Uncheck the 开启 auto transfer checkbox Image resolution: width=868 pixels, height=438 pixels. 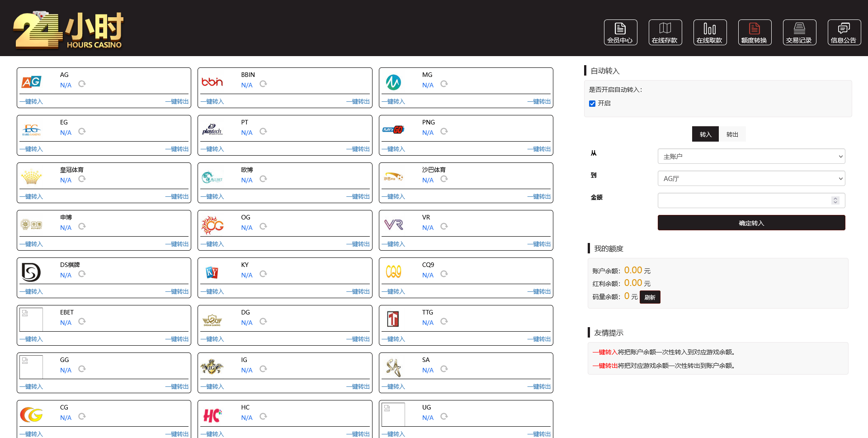(x=592, y=104)
